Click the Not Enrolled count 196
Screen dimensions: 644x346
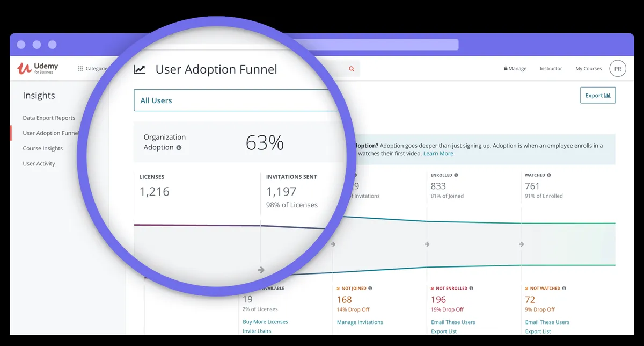[x=438, y=299]
